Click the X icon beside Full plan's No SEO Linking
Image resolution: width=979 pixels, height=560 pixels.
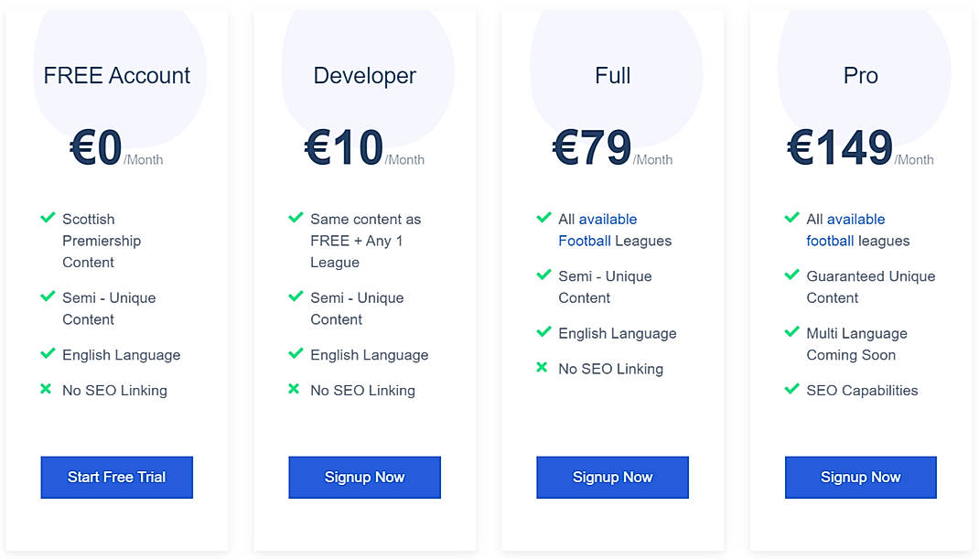[543, 368]
